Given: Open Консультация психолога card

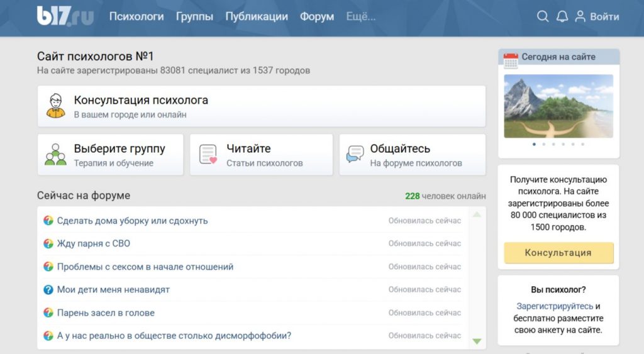Looking at the screenshot, I should 261,106.
